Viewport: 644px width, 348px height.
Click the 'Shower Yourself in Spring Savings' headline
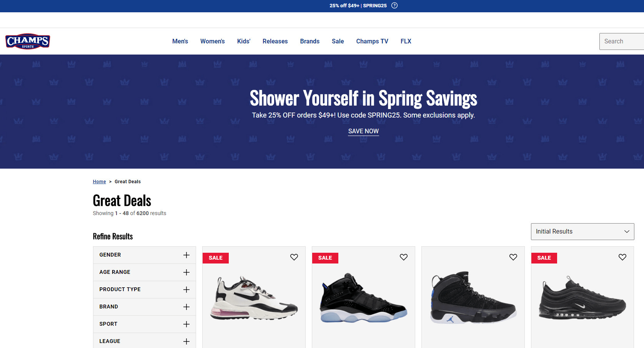pyautogui.click(x=363, y=98)
